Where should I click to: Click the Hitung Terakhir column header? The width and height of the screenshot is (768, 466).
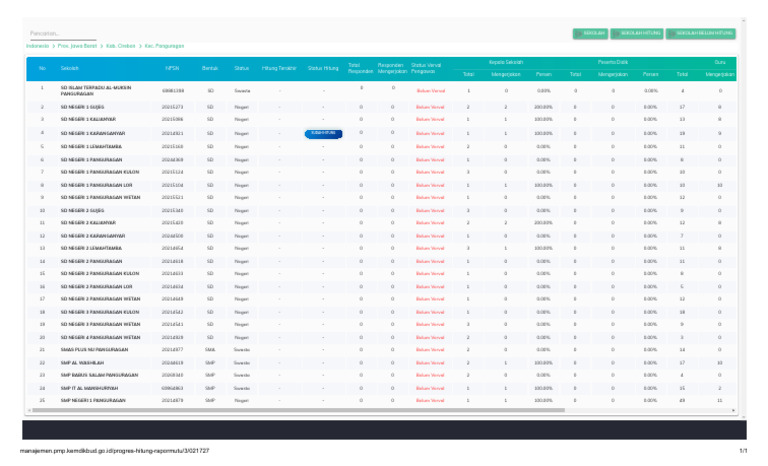click(x=279, y=68)
